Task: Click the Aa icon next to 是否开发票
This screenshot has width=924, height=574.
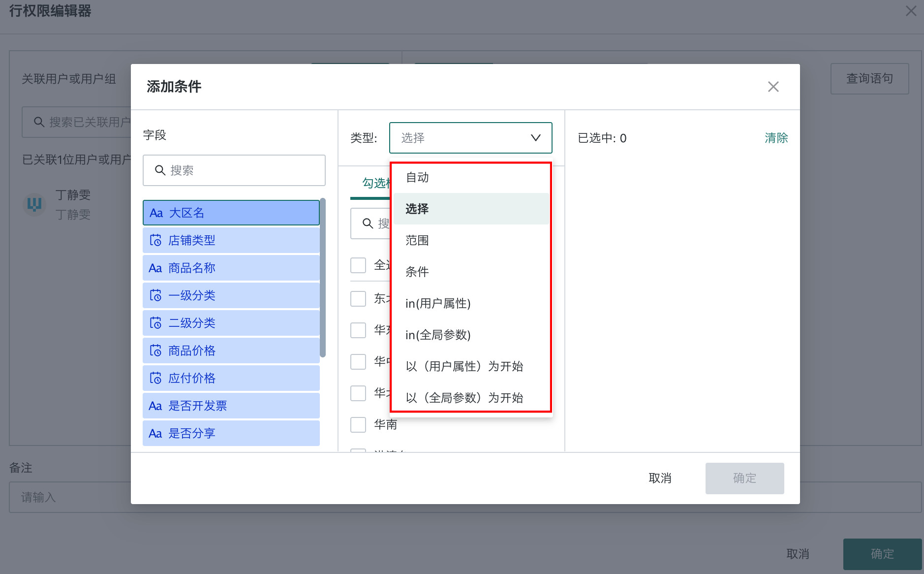Action: [155, 406]
